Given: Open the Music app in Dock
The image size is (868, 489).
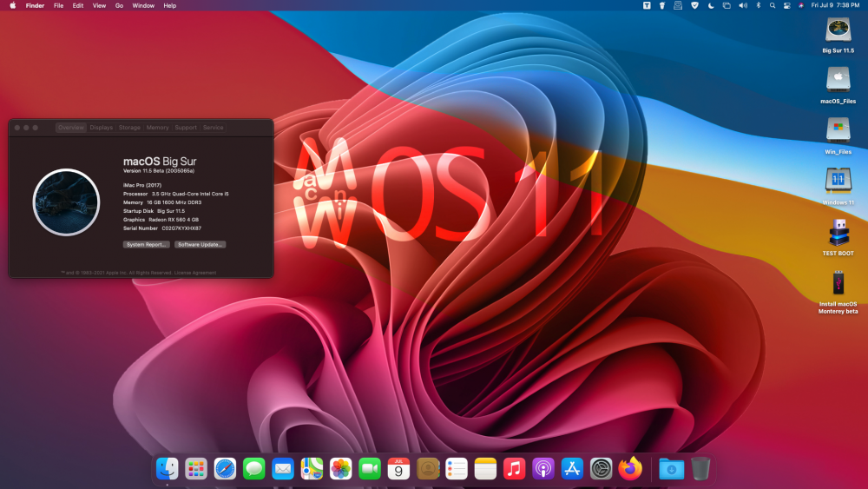Looking at the screenshot, I should pos(514,469).
